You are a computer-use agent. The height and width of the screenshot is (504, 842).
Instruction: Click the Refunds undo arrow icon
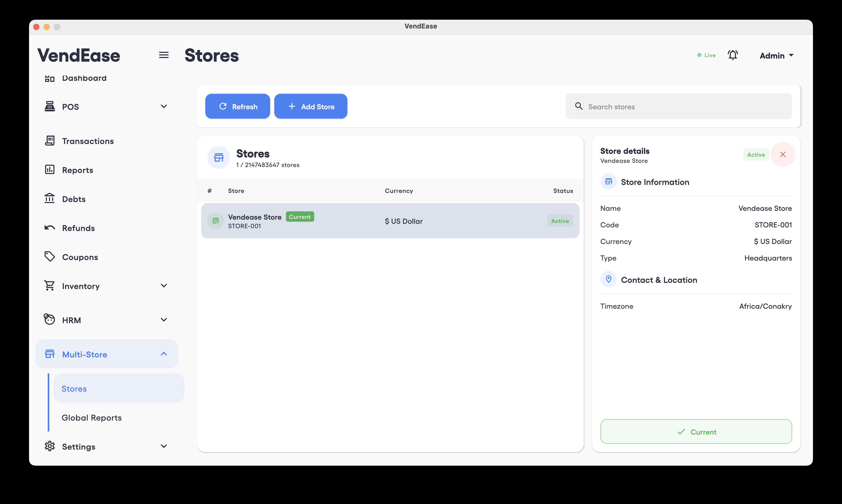tap(50, 228)
